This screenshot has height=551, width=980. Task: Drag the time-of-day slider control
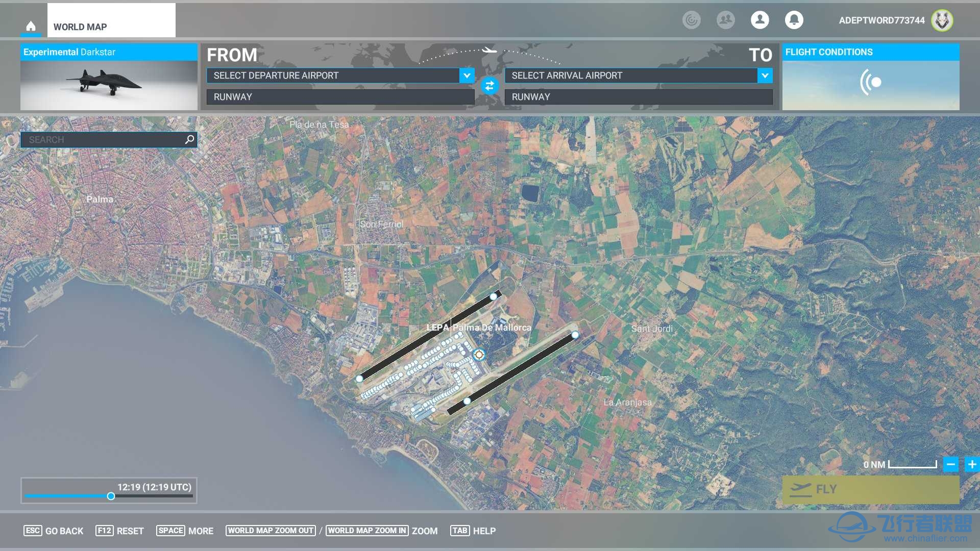[110, 496]
